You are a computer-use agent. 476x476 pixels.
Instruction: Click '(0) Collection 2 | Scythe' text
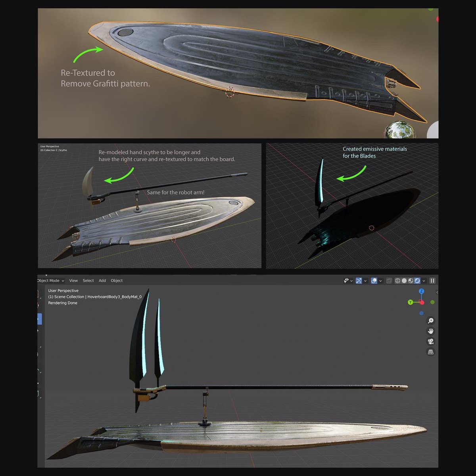point(54,150)
